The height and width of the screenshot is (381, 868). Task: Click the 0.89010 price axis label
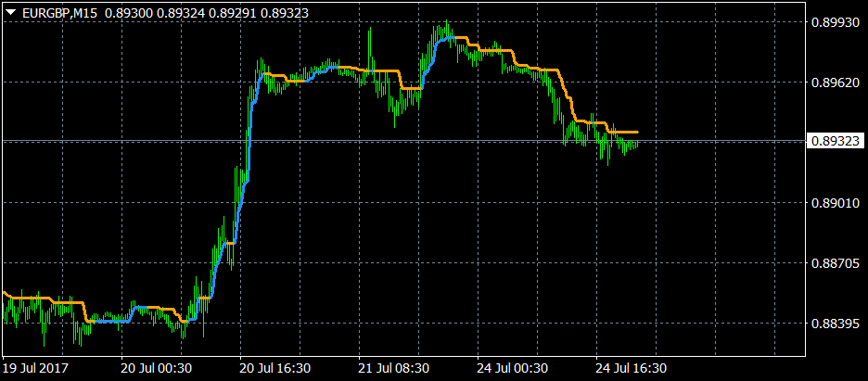(x=835, y=203)
